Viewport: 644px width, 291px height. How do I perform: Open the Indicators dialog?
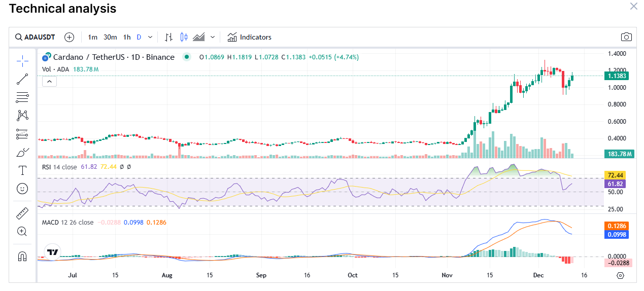(250, 37)
